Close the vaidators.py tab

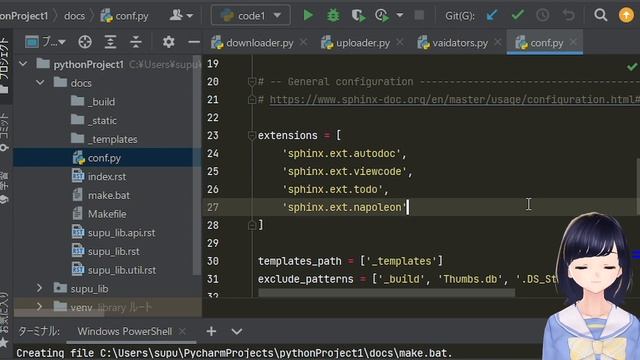click(x=498, y=42)
